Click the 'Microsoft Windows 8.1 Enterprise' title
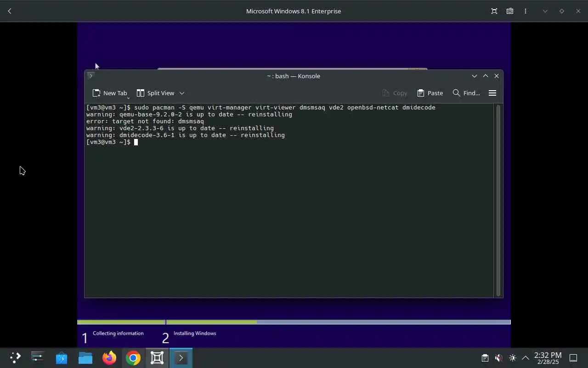Viewport: 588px width, 368px height. click(x=294, y=11)
